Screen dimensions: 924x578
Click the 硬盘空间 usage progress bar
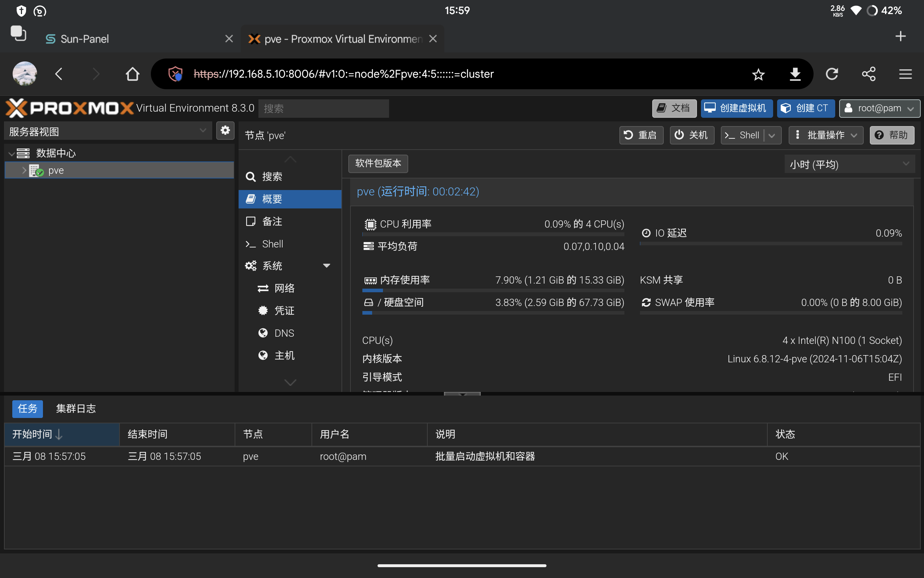click(493, 313)
